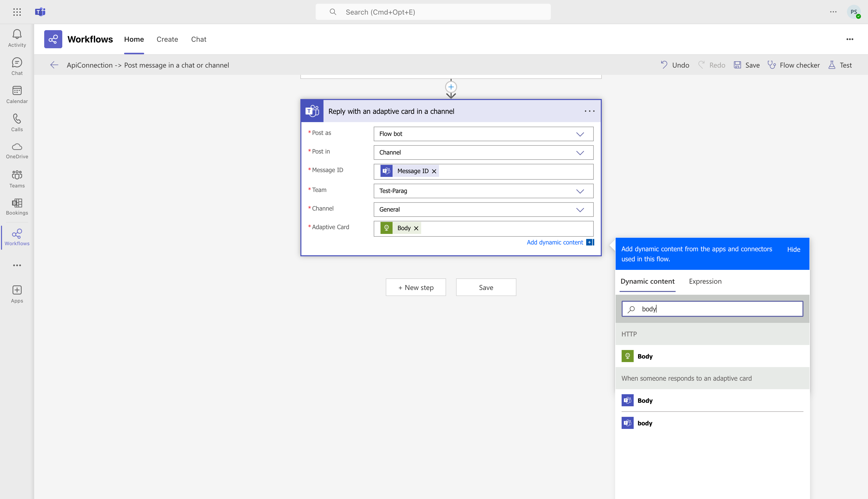Select the Dynamic content tab
868x499 pixels.
(x=647, y=281)
